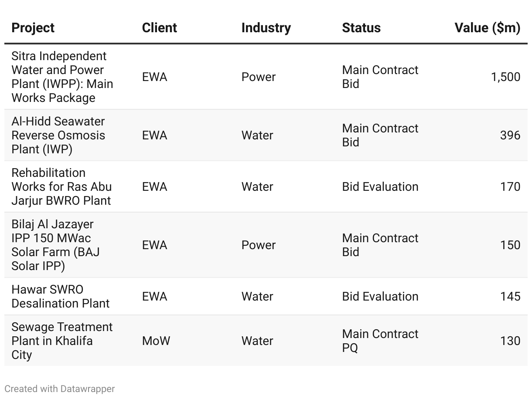Screen dimensions: 532x399
Task: Click the 396 value cell
Action: [x=510, y=135]
